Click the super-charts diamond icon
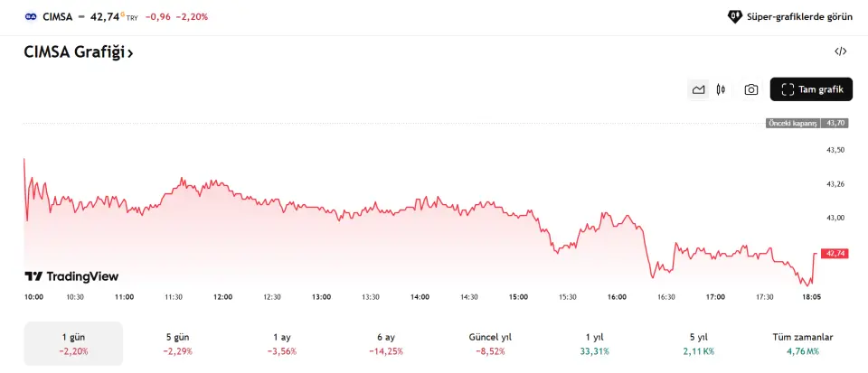This screenshot has height=373, width=868. tap(734, 16)
